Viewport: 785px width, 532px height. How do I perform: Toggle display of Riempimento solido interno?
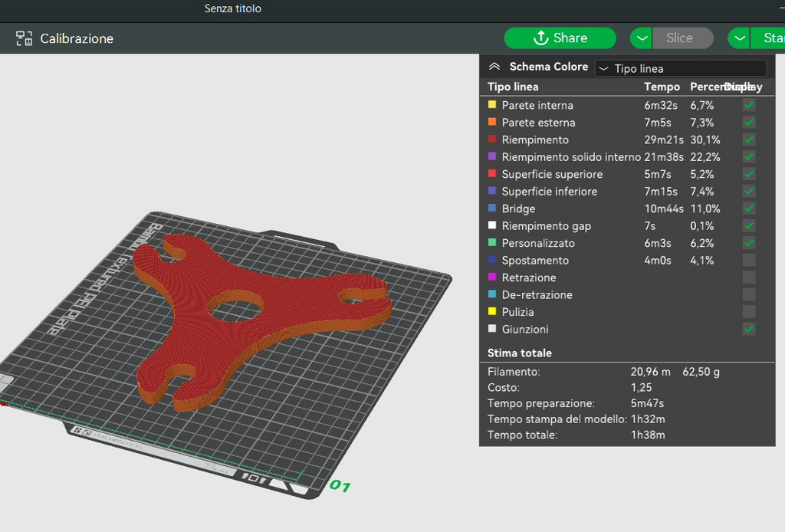pos(749,156)
